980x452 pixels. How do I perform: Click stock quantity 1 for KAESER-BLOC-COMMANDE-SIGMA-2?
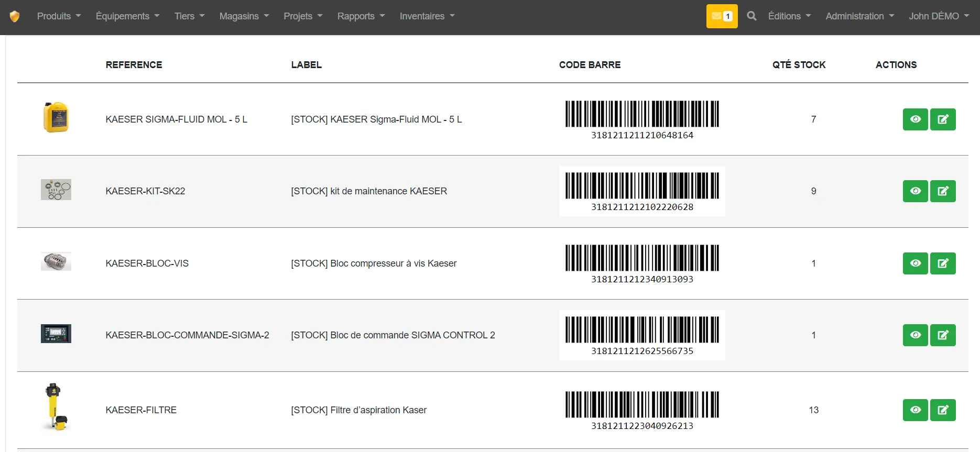[813, 335]
